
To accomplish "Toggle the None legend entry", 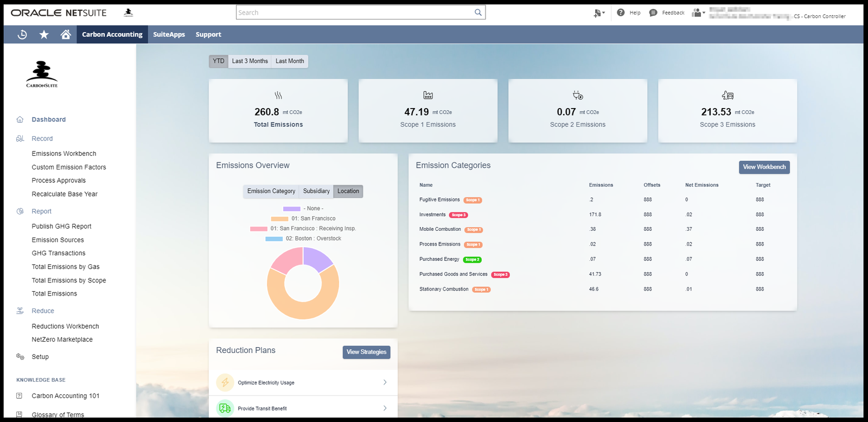I will tap(303, 209).
